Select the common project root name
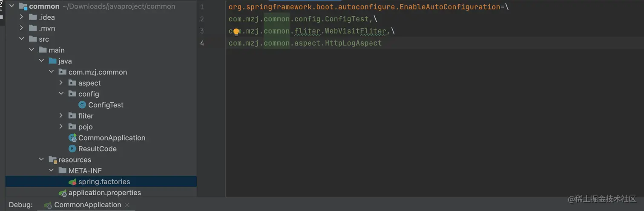 click(44, 6)
